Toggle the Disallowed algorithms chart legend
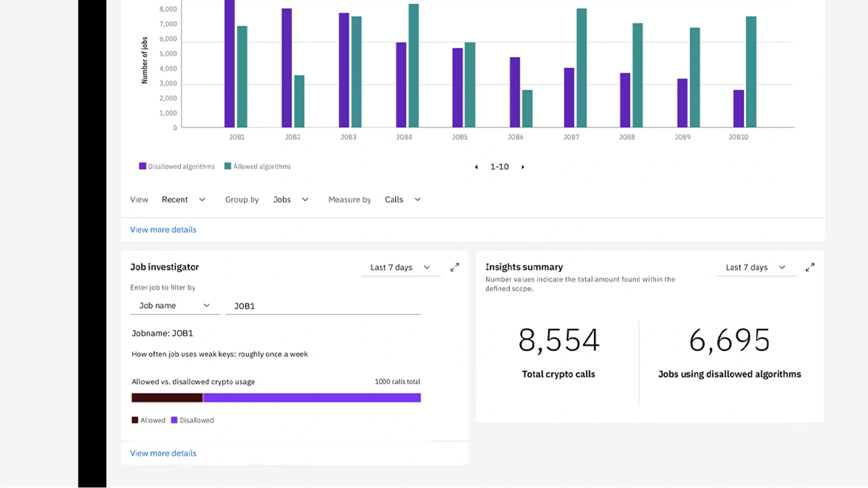 click(176, 167)
